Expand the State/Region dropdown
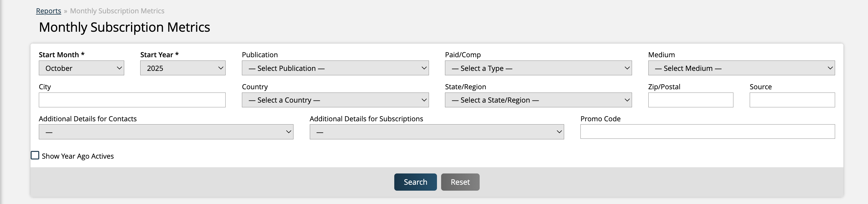868x204 pixels. (x=538, y=100)
